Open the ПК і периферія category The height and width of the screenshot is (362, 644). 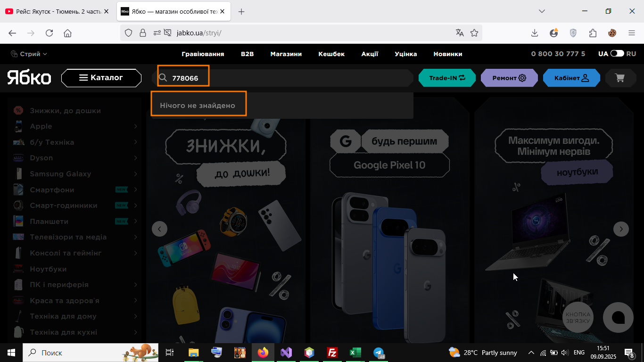tap(59, 285)
